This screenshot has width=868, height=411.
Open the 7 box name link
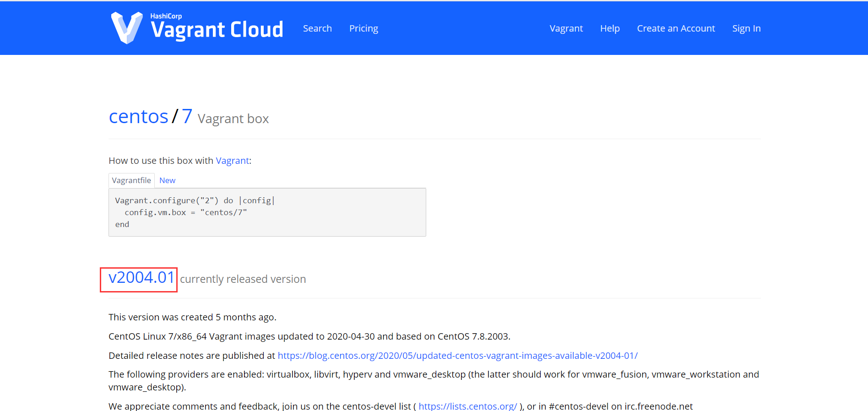(x=187, y=116)
